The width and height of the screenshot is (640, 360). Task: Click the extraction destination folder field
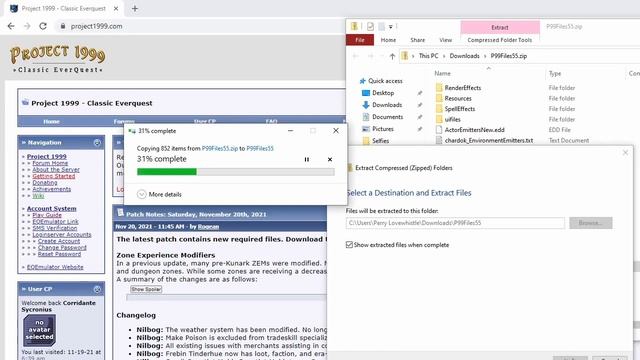tap(455, 223)
